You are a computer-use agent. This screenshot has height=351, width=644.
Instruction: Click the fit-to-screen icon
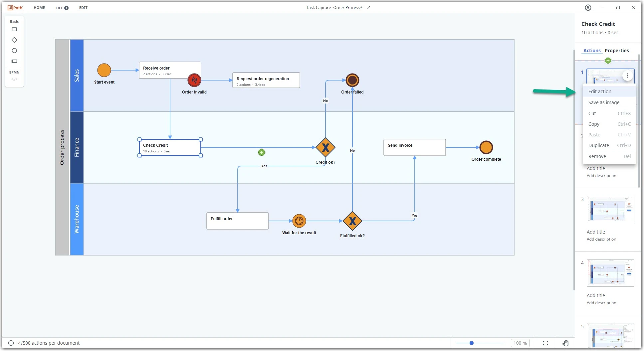click(x=545, y=343)
